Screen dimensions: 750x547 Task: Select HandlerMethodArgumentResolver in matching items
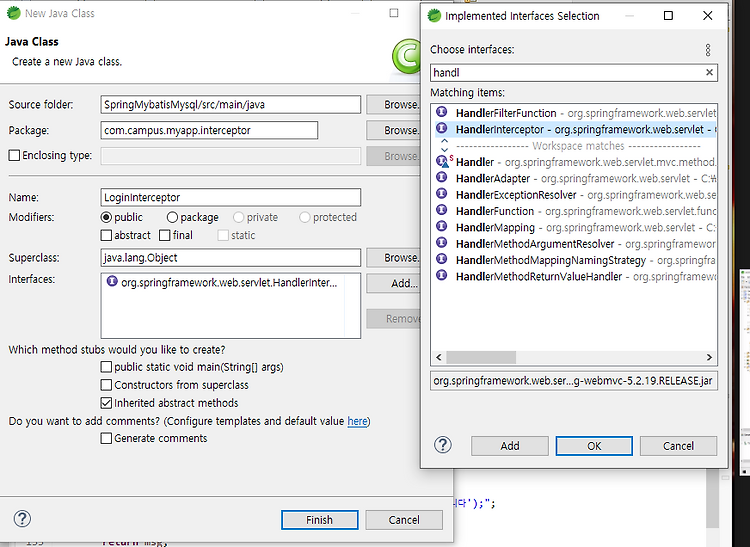point(576,244)
